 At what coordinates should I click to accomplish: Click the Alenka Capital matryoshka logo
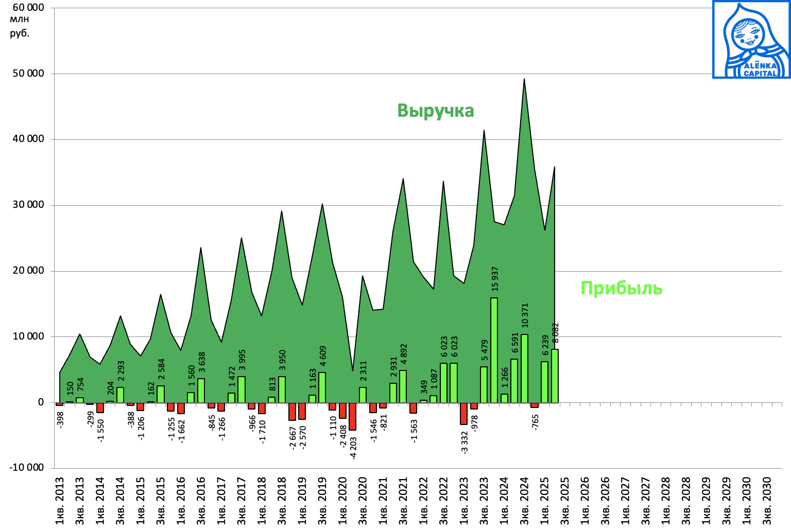point(751,40)
